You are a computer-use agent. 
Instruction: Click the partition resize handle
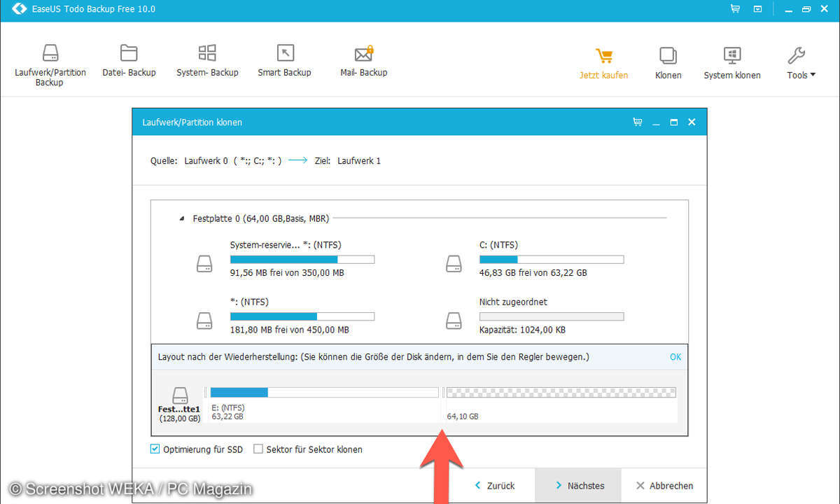443,393
